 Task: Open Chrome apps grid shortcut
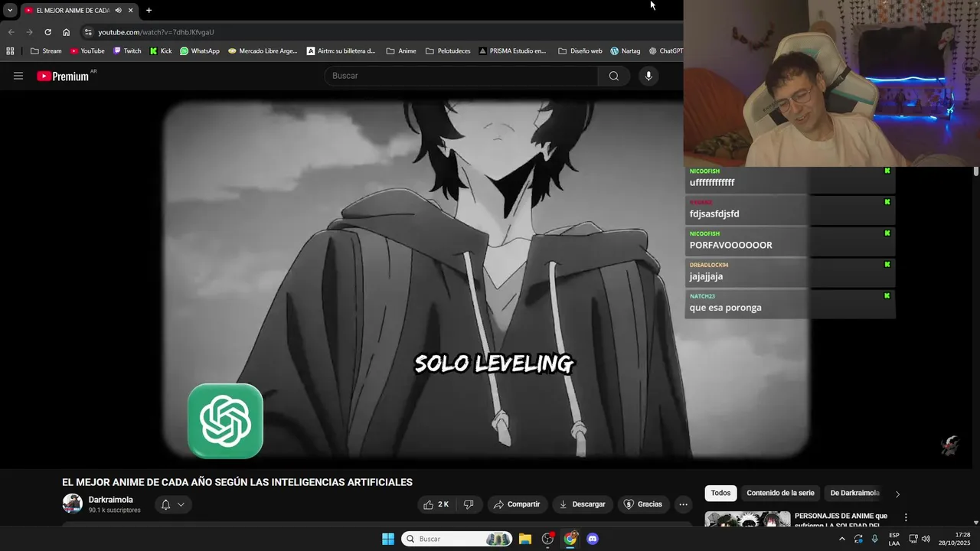pos(10,51)
